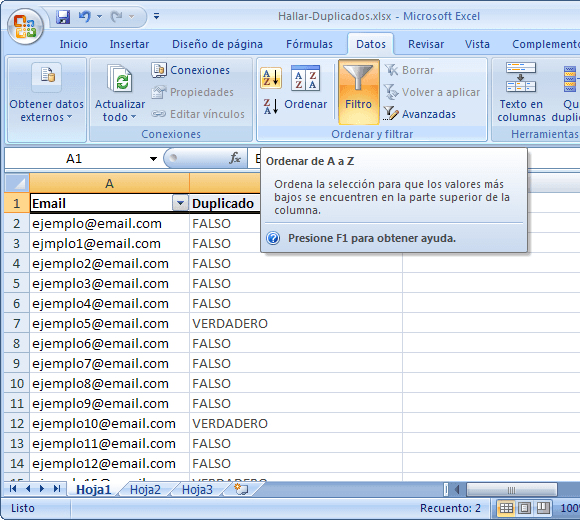The width and height of the screenshot is (580, 520).
Task: Go to next sheet tab arrow
Action: pos(42,489)
